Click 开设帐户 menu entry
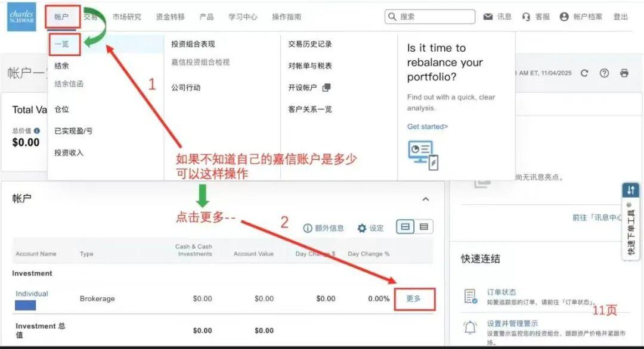 (x=302, y=88)
